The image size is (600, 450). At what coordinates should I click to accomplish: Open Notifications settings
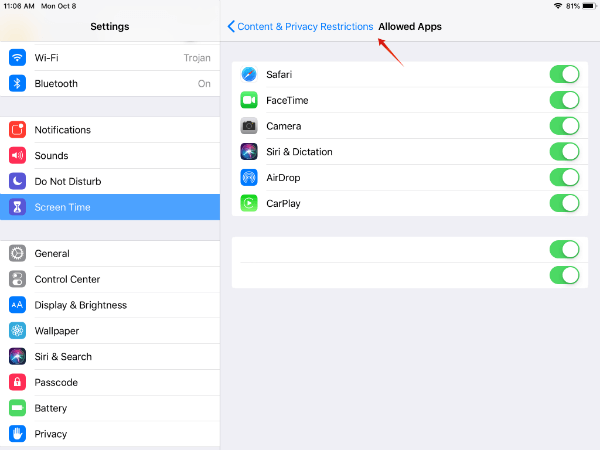[x=110, y=130]
